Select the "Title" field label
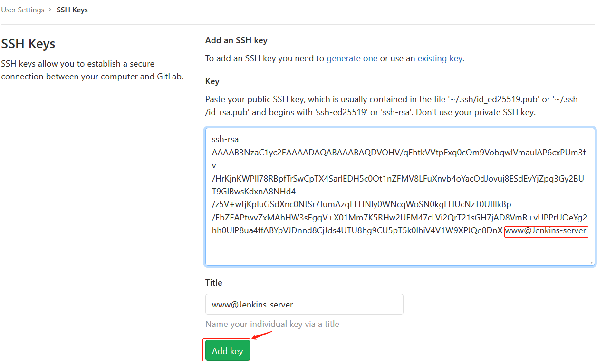The image size is (606, 364). 213,282
